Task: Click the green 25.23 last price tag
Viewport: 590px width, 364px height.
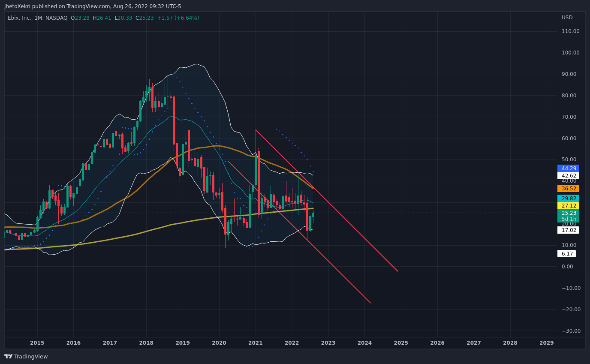Action: click(x=568, y=213)
